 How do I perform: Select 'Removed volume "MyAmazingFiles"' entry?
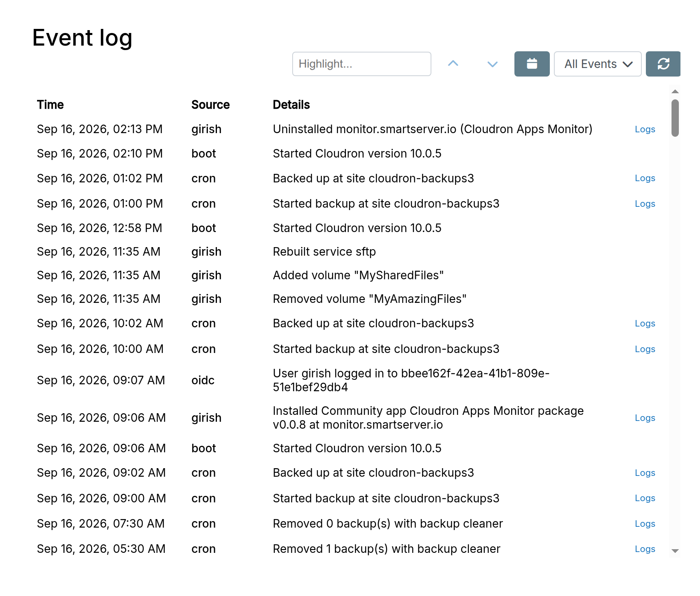(x=370, y=299)
